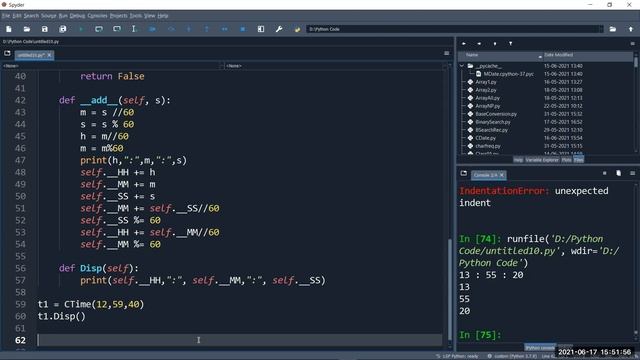Close the untitled10.py editor tab
Viewport: 640px width, 360px height.
[49, 55]
